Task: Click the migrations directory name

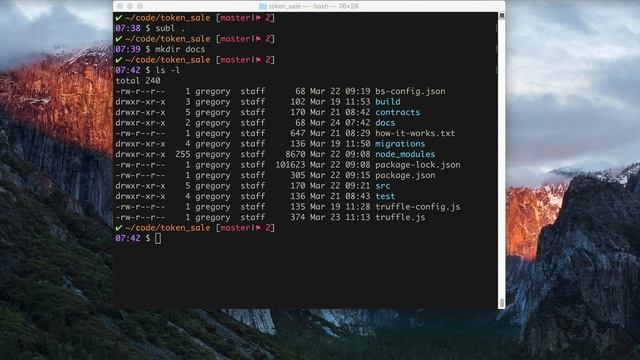Action: tap(400, 144)
